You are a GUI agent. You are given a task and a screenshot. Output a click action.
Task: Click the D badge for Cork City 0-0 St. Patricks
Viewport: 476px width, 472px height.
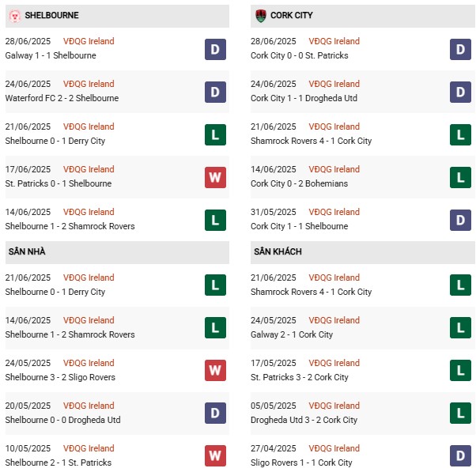(x=460, y=49)
